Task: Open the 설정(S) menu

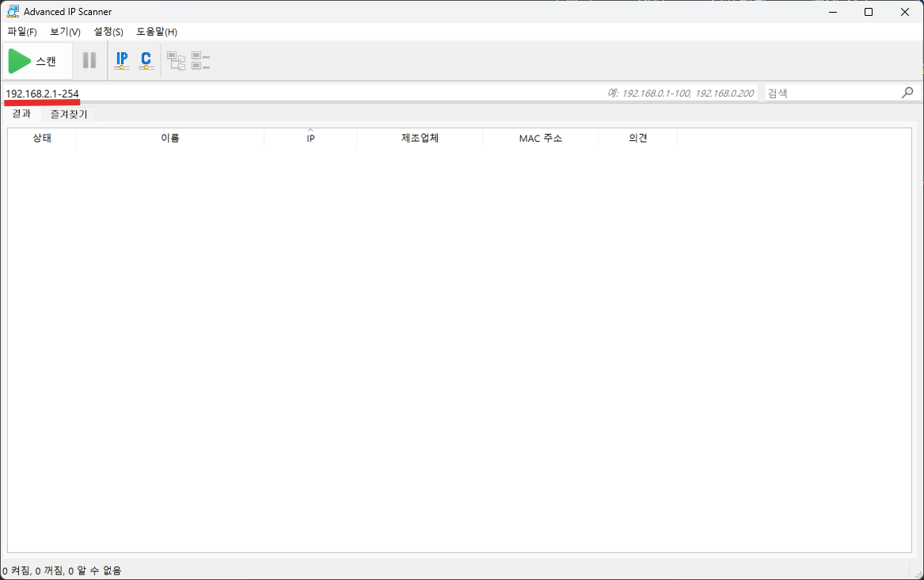Action: tap(108, 31)
